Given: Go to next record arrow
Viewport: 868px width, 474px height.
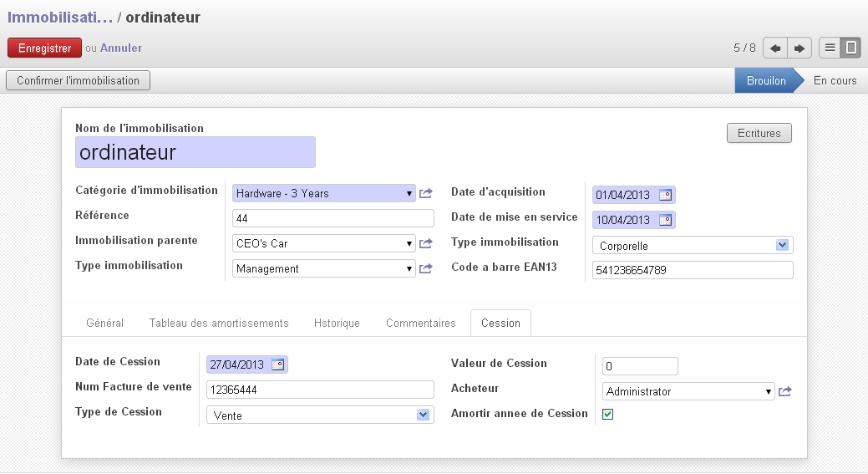Looking at the screenshot, I should tap(799, 48).
